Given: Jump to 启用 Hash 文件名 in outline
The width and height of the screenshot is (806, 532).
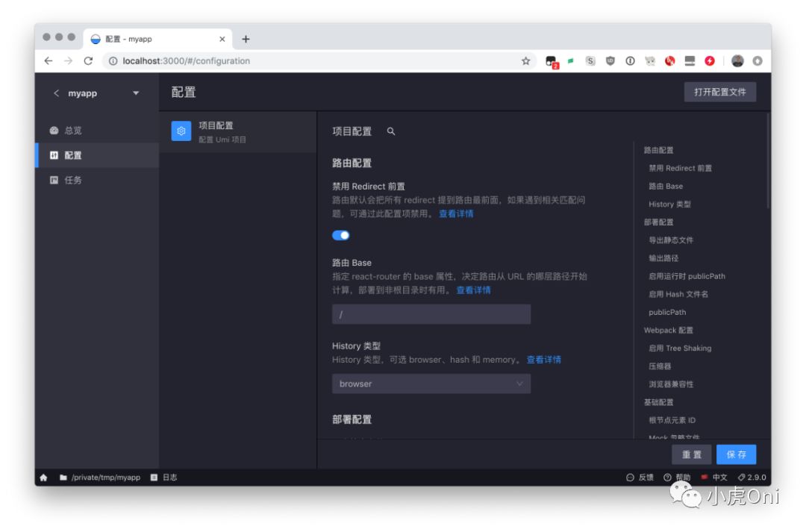Looking at the screenshot, I should [x=678, y=294].
